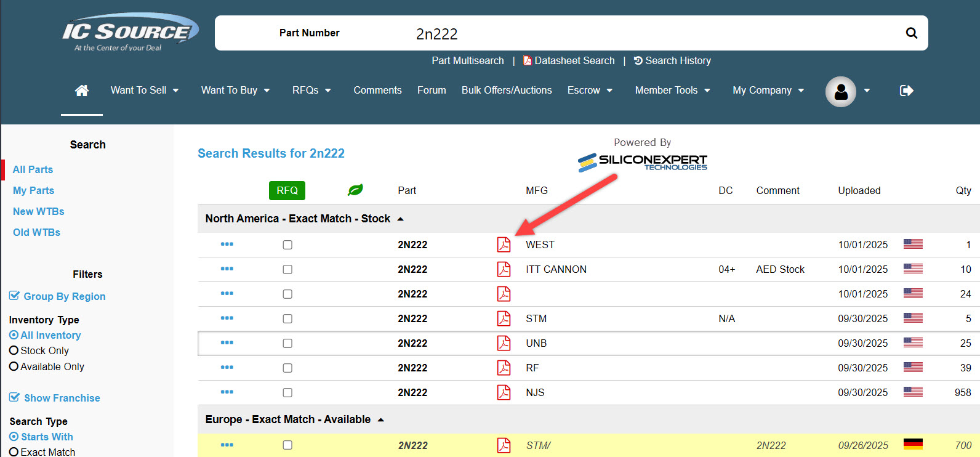Image resolution: width=980 pixels, height=457 pixels.
Task: Click the search magnifier icon
Action: pyautogui.click(x=911, y=33)
